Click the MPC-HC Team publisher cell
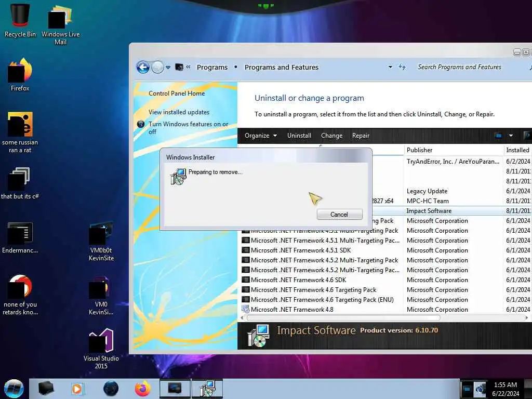 pos(428,201)
